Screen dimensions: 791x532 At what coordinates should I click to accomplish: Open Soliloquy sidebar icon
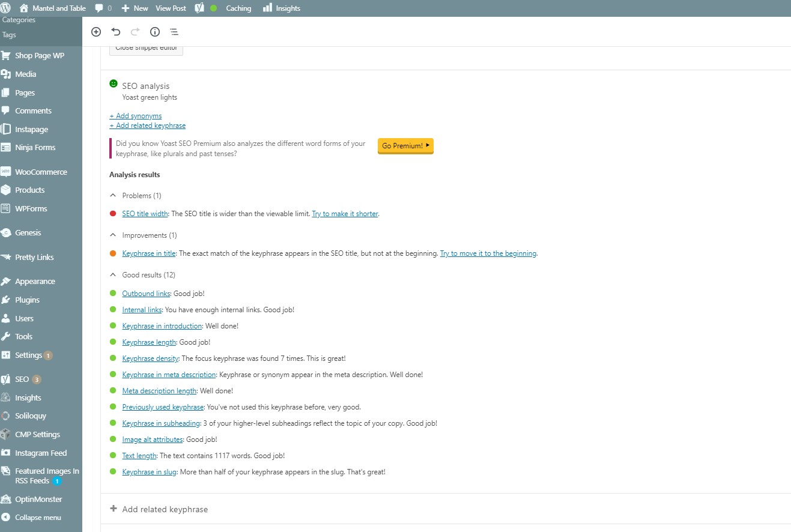(x=6, y=416)
